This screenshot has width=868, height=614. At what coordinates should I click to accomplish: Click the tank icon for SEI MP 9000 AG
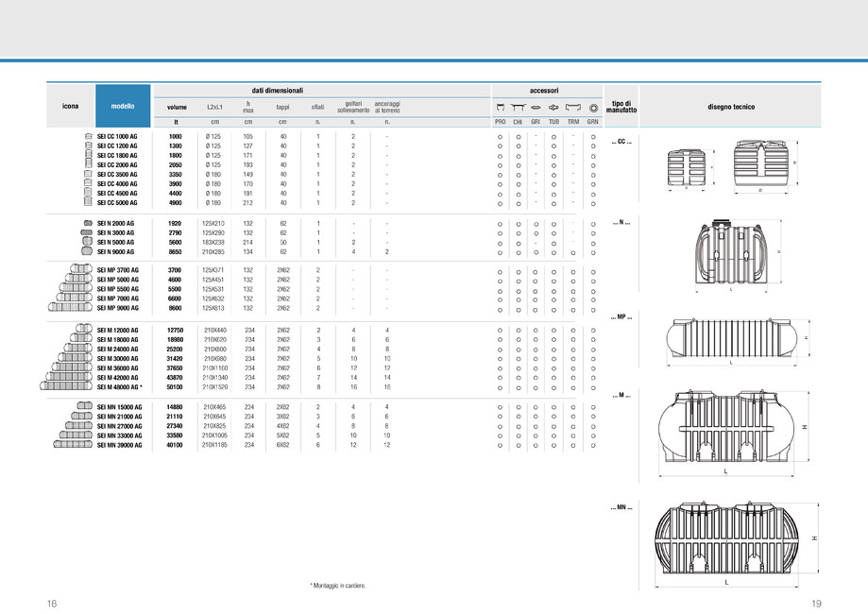pyautogui.click(x=70, y=308)
